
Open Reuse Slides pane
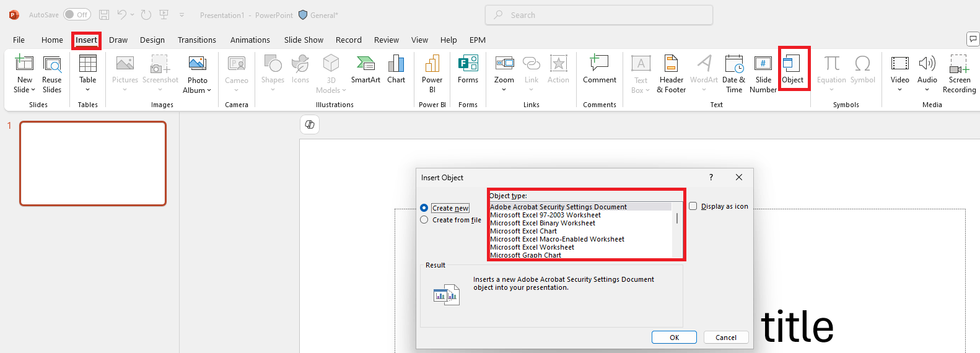pos(52,74)
